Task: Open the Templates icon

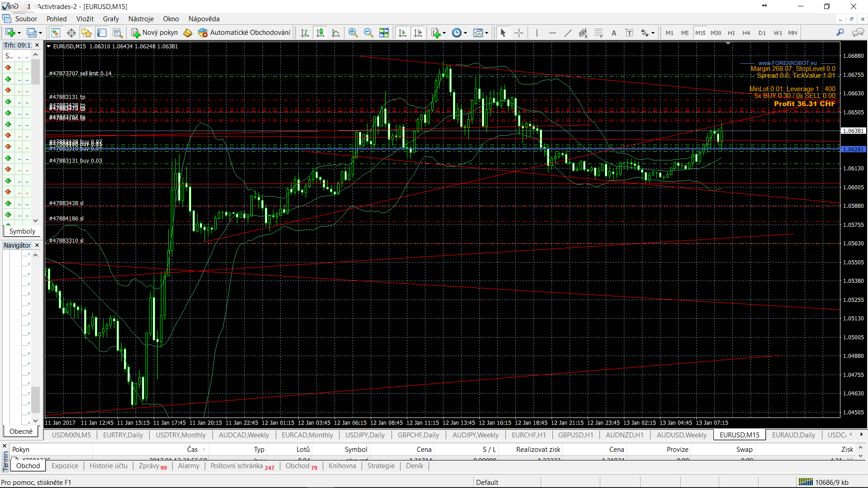Action: (478, 33)
